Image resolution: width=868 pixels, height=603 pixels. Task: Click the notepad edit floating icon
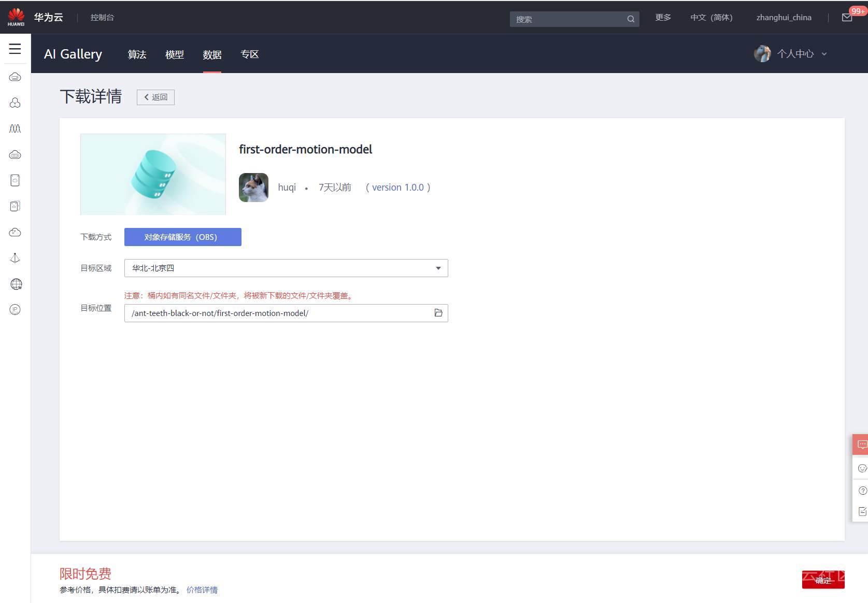[862, 512]
